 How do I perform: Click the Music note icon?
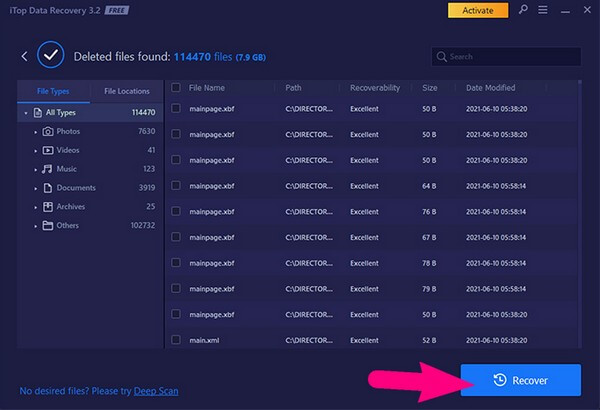(47, 169)
